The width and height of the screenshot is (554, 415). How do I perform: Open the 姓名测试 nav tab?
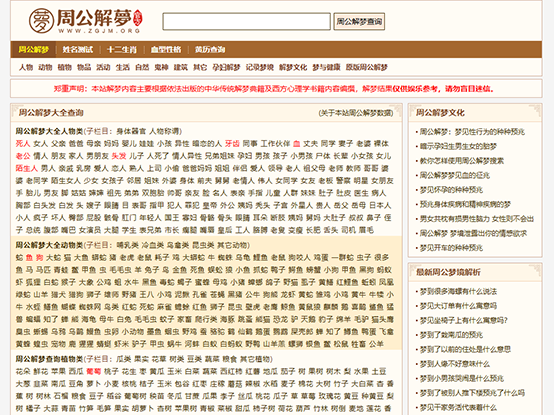coord(78,49)
